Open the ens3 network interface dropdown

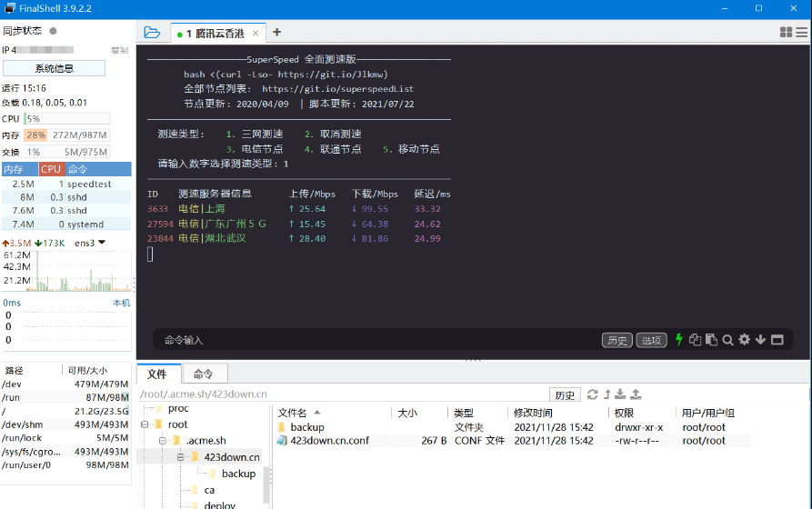pyautogui.click(x=102, y=243)
